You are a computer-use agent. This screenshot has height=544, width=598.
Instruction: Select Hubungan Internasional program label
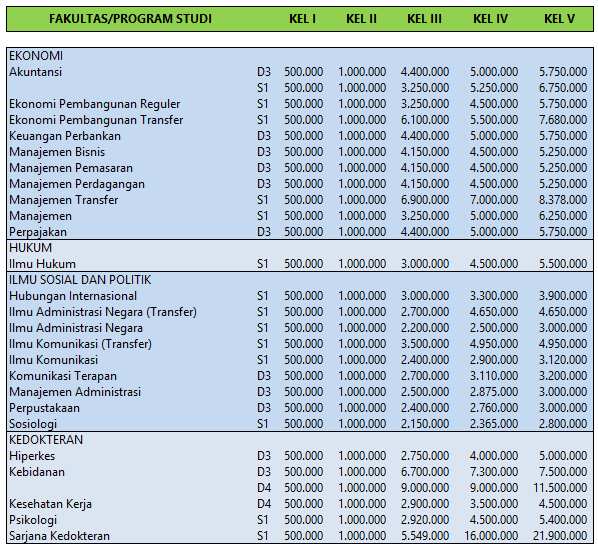[x=73, y=296]
